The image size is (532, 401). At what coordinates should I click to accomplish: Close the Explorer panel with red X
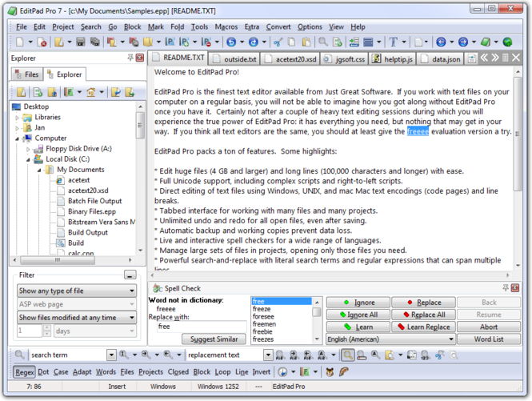click(140, 58)
